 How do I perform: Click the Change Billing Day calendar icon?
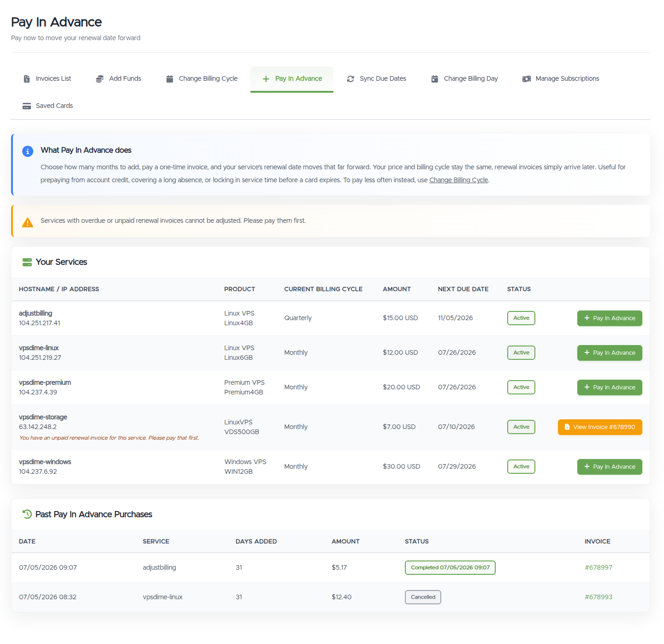[434, 79]
